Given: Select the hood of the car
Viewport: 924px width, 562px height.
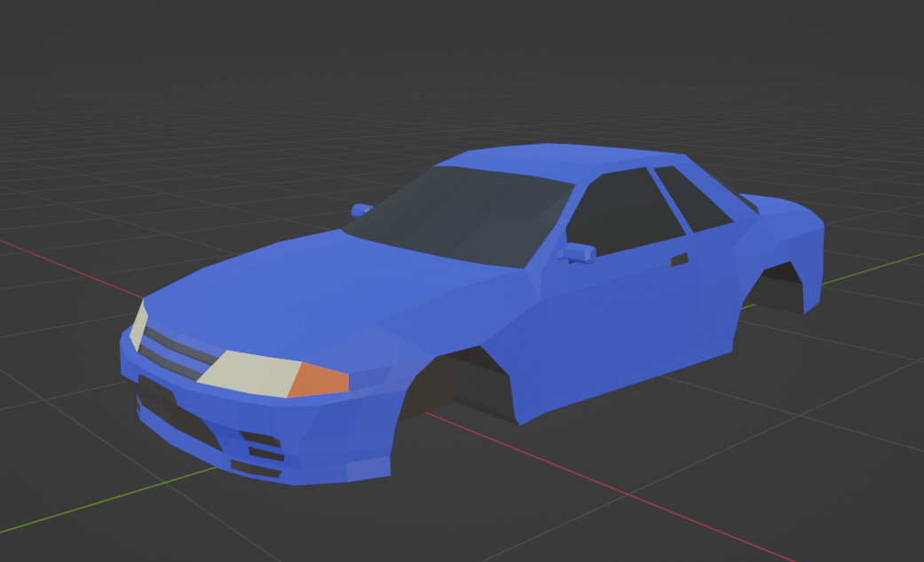Looking at the screenshot, I should click(x=311, y=293).
